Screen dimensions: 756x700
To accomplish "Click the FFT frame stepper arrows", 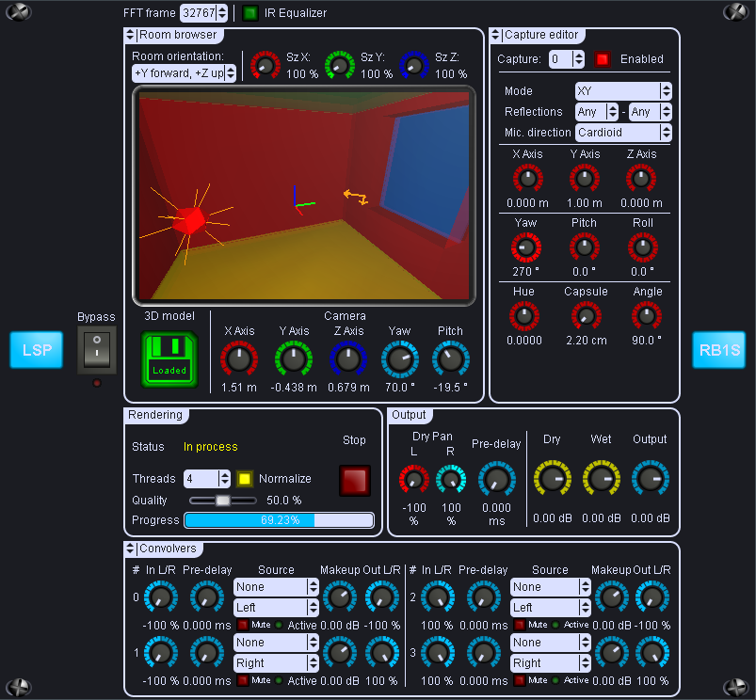I will pos(221,13).
